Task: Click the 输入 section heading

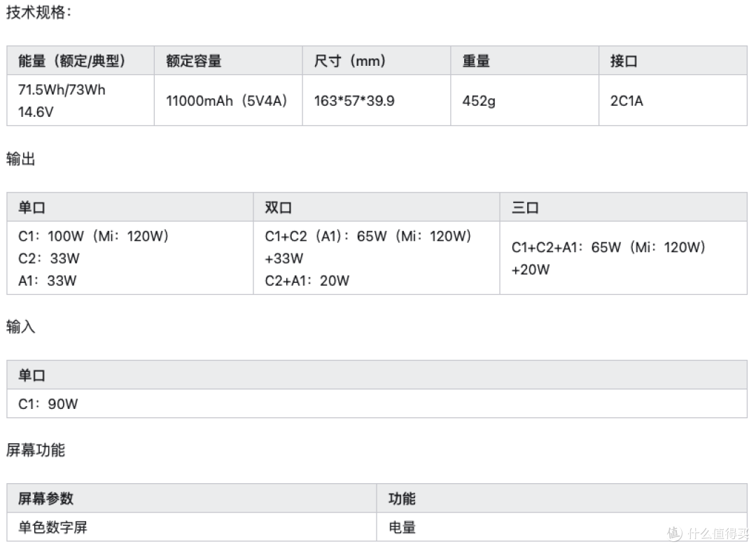Action: [20, 326]
